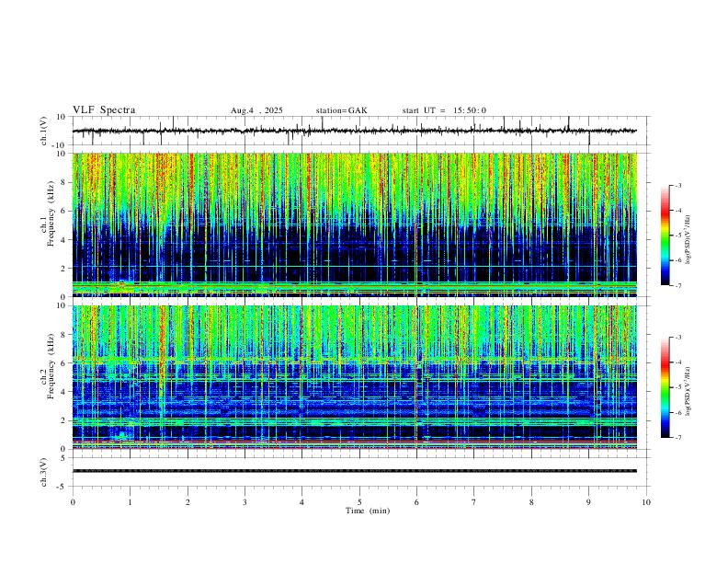Click the "start UT = 15:50:0" header text
The image size is (728, 563).
444,110
